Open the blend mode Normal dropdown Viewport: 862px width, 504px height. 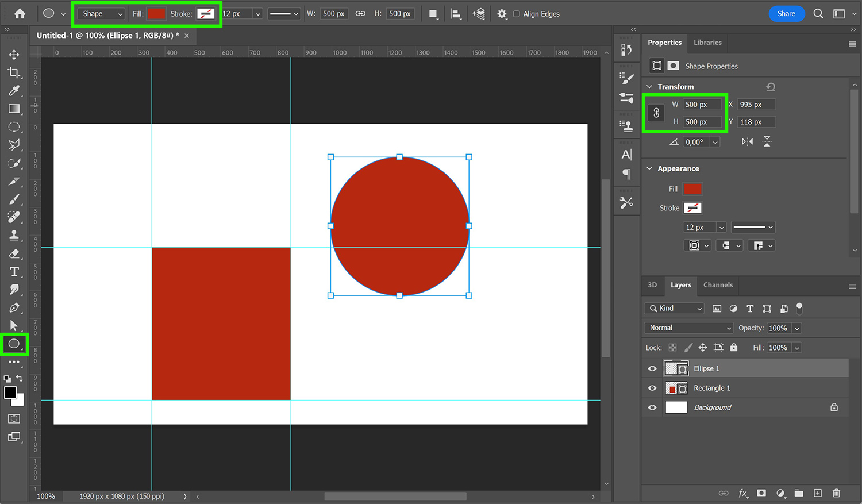[x=689, y=328]
